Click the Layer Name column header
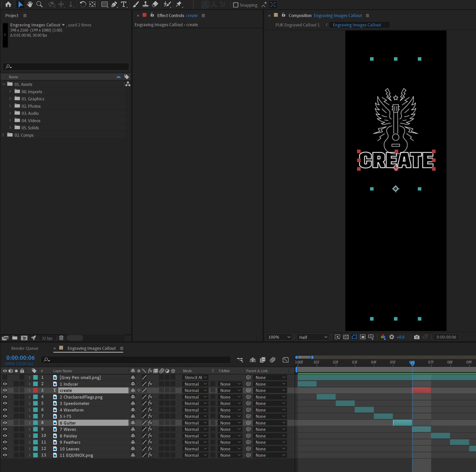Image resolution: width=476 pixels, height=472 pixels. 63,371
